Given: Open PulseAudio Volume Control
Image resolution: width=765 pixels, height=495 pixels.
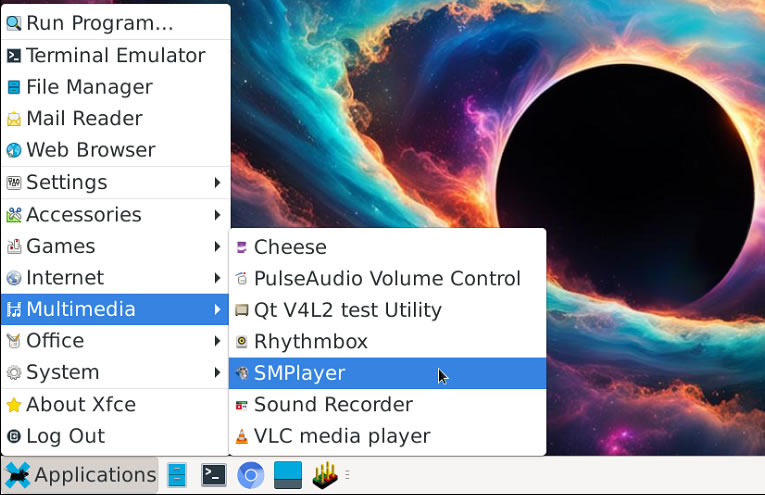Looking at the screenshot, I should point(386,279).
